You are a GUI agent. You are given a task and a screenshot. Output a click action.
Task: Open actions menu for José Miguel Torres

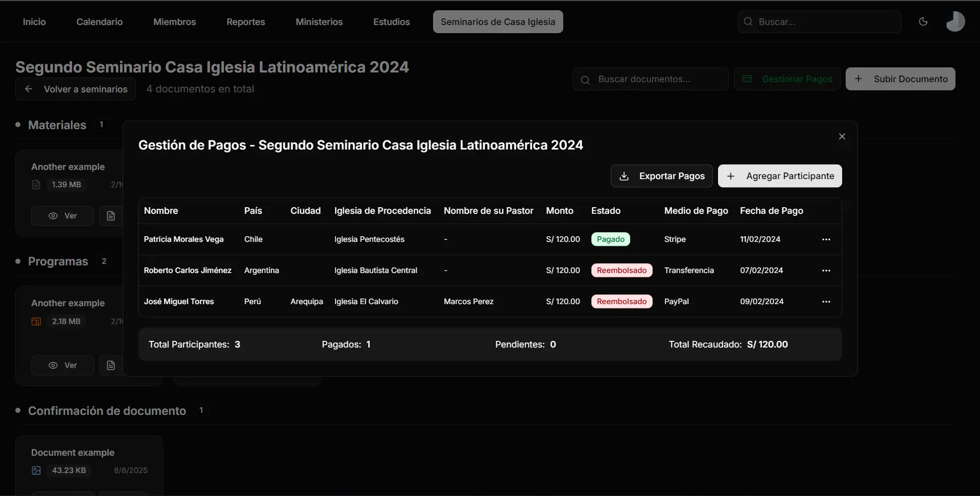pyautogui.click(x=826, y=302)
